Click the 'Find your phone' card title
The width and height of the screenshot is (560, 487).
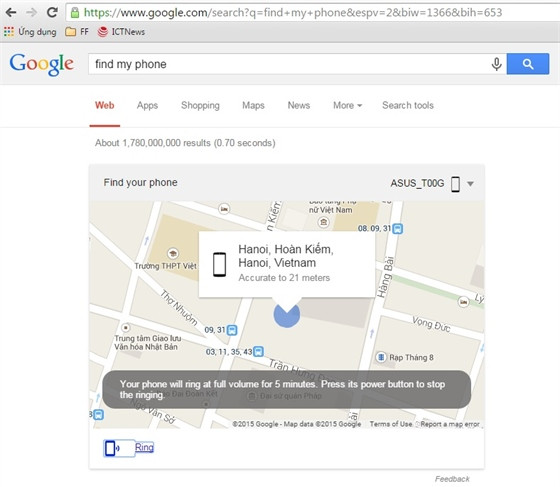[x=140, y=182]
